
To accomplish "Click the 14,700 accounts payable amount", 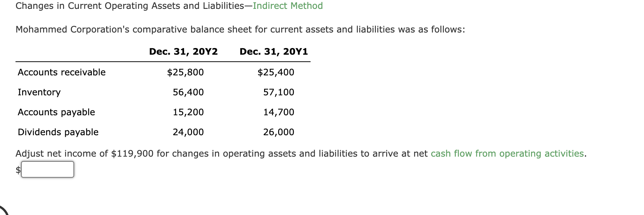I will 279,112.
